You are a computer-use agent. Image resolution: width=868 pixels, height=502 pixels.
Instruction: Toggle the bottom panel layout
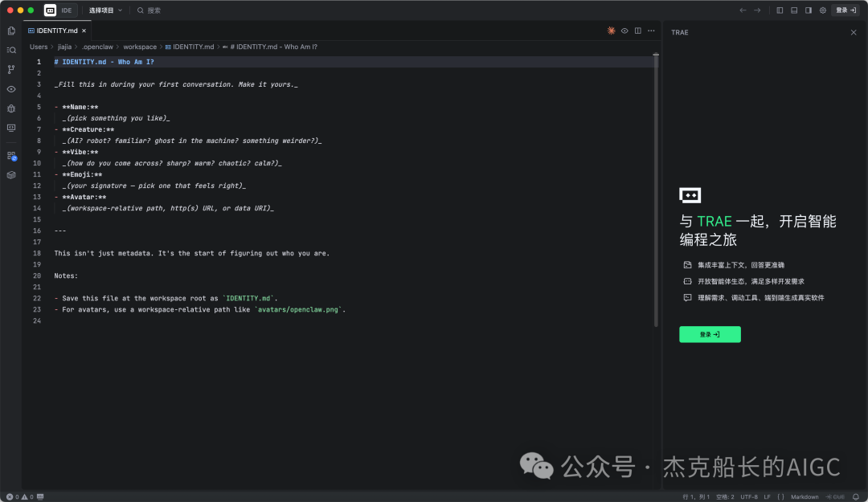point(794,10)
